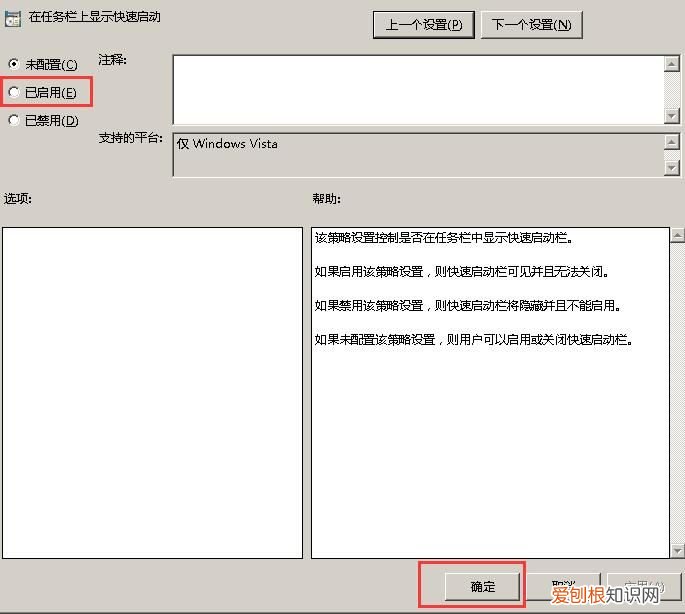Image resolution: width=685 pixels, height=614 pixels.
Task: Click the 注释 box scroll down arrow
Action: pyautogui.click(x=671, y=116)
